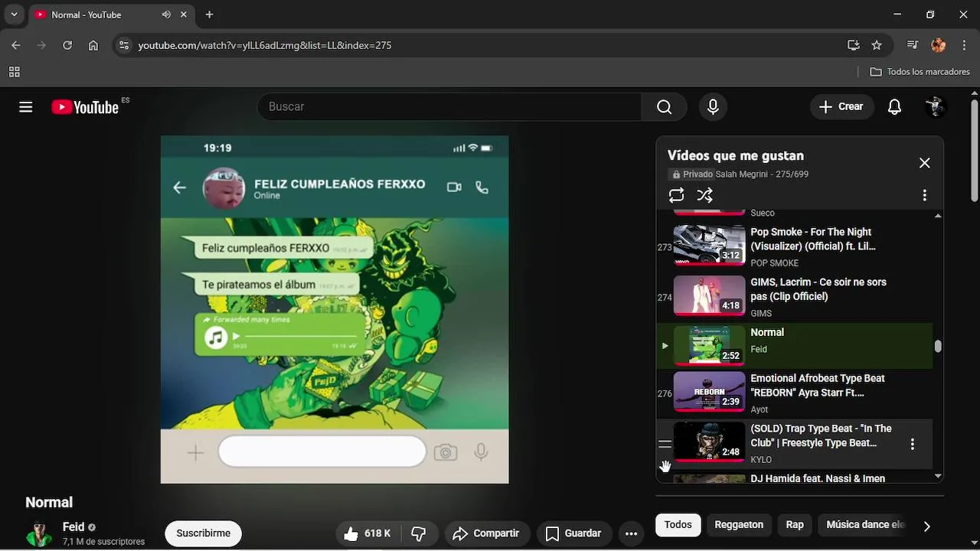Viewport: 980px width, 551px height.
Task: Click playlist scroll up arrow
Action: (938, 216)
